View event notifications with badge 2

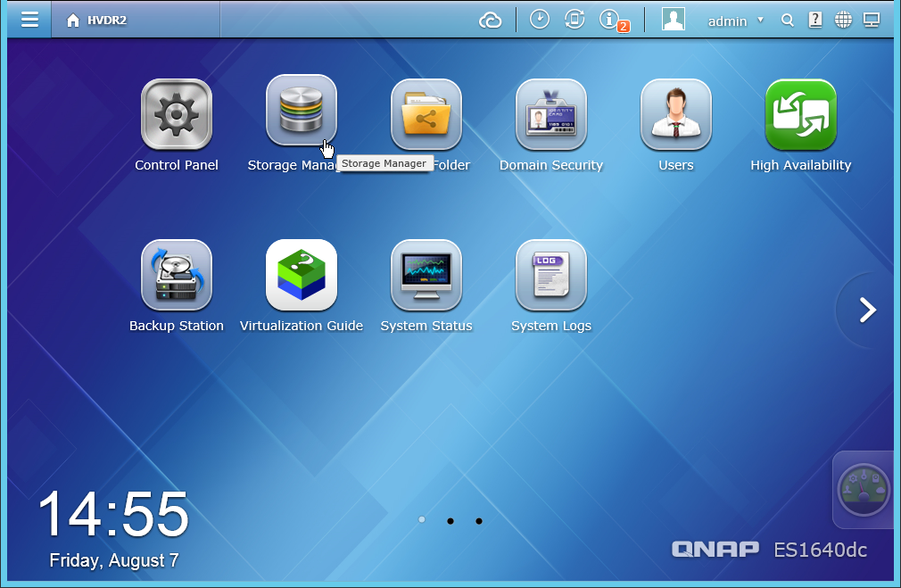(613, 21)
